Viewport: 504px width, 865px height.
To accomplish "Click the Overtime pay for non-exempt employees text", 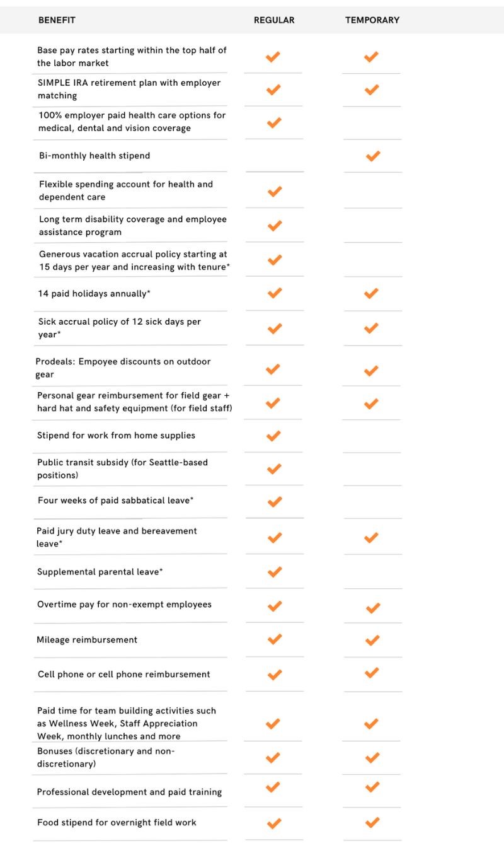I will coord(124,605).
